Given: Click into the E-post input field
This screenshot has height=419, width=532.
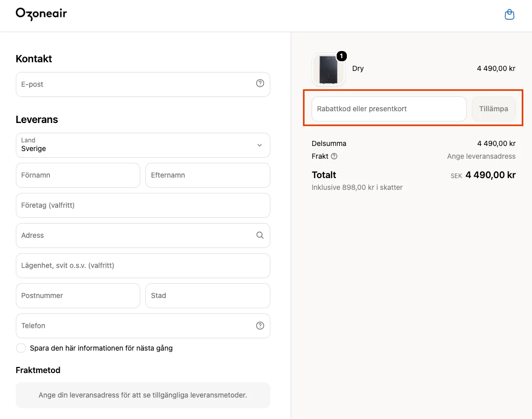Looking at the screenshot, I should click(143, 84).
